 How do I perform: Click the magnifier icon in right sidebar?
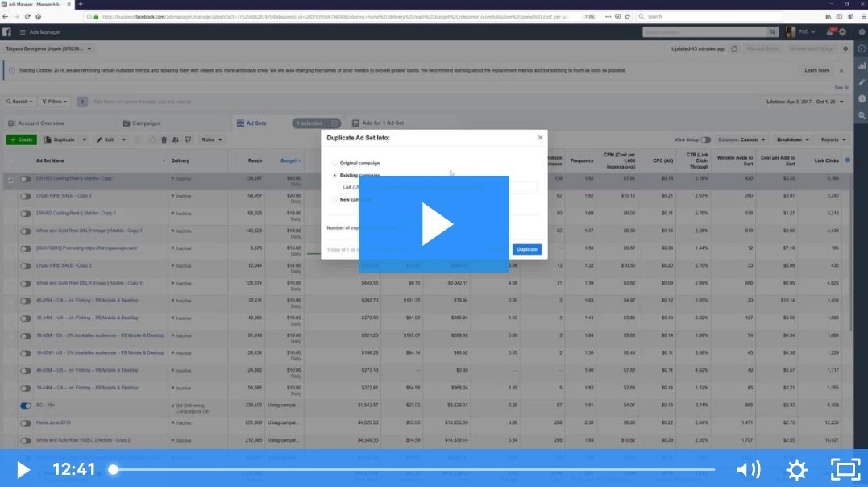(x=862, y=115)
